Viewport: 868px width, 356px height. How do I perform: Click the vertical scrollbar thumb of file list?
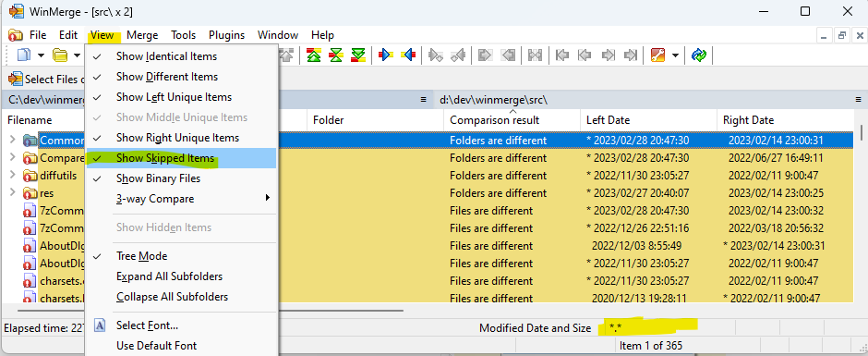[x=861, y=134]
